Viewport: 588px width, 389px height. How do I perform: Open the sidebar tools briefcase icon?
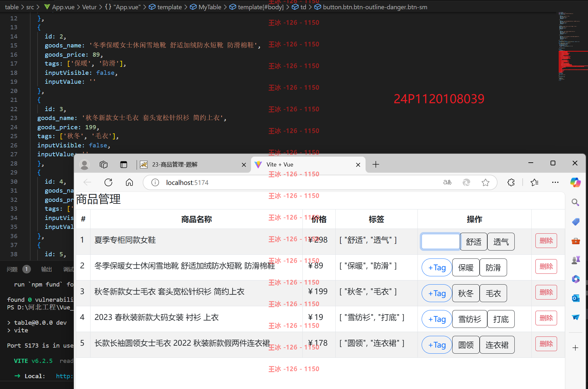576,241
